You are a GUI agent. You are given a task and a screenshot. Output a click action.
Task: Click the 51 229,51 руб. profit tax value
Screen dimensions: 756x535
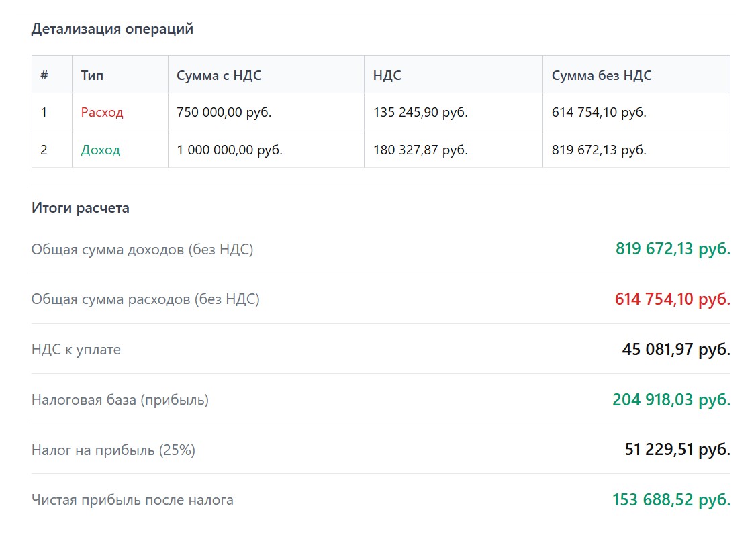pyautogui.click(x=677, y=450)
